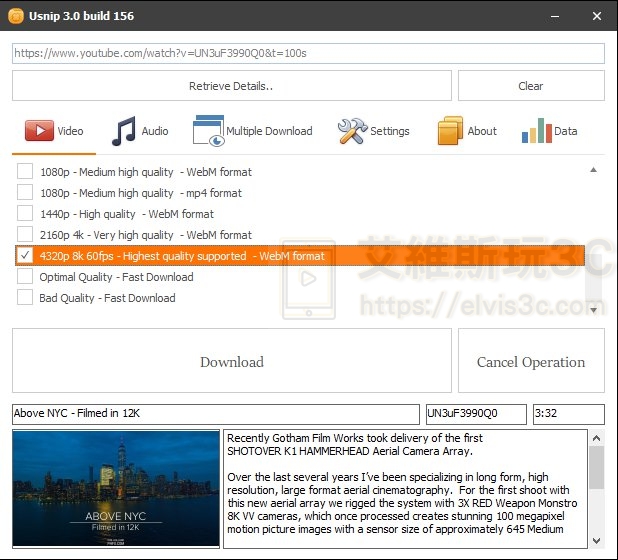This screenshot has width=618, height=560.
Task: Click the About boxes icon
Action: pos(450,131)
